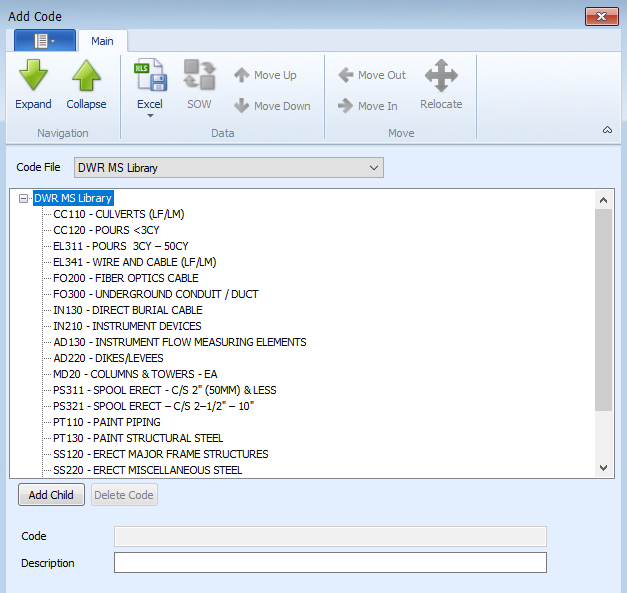The width and height of the screenshot is (627, 593).
Task: Select FO200 - FIBER OPTICS CABLE item
Action: 125,278
